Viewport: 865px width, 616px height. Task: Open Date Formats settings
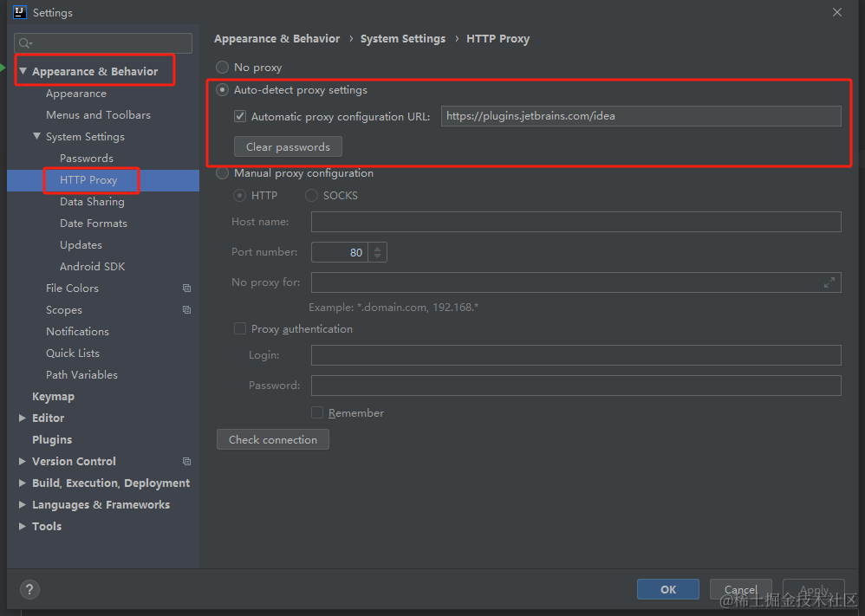pos(94,224)
